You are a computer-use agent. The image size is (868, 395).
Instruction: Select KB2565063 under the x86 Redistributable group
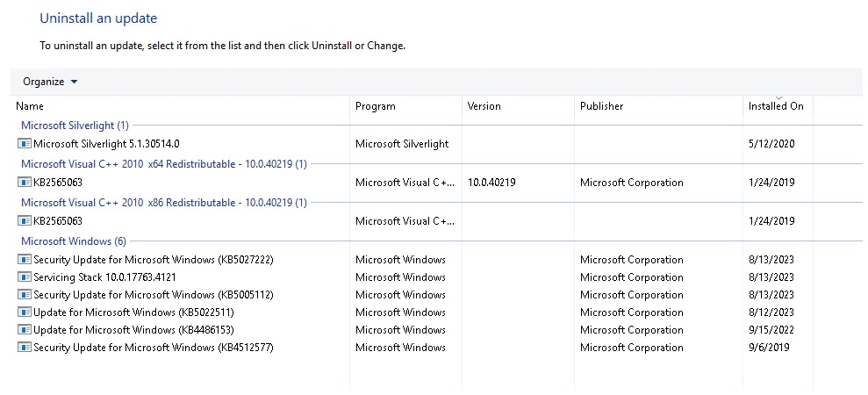click(58, 221)
